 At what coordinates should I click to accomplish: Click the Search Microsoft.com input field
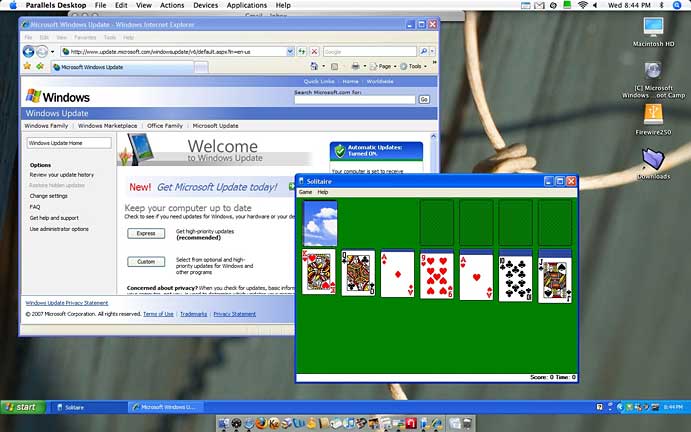coord(355,100)
